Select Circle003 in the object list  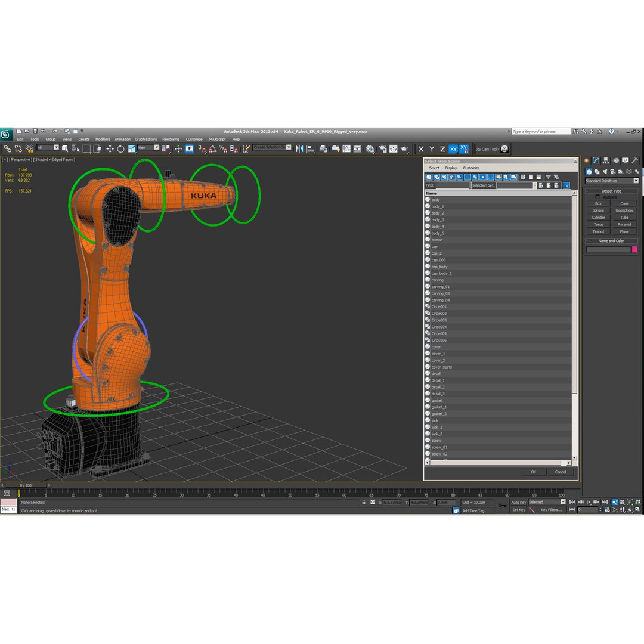(498, 320)
